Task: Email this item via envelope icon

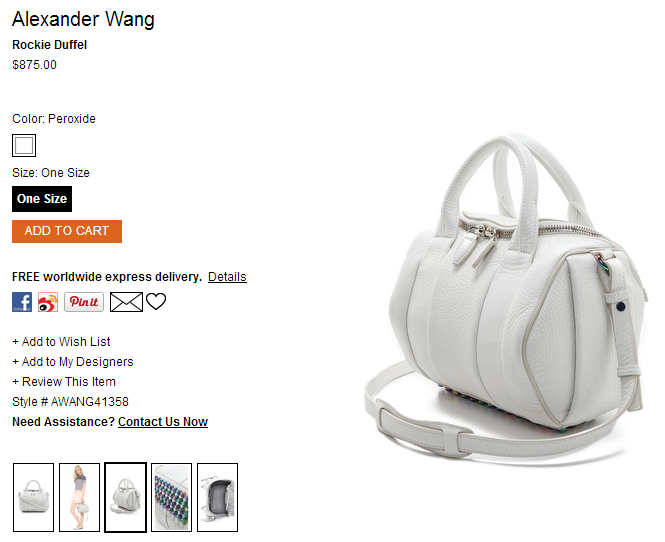Action: pyautogui.click(x=126, y=302)
